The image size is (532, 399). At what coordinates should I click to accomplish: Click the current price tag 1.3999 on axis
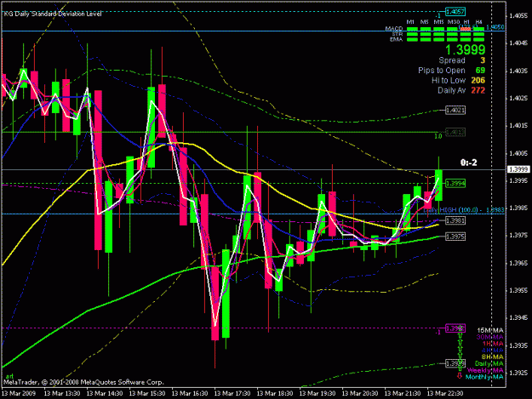pyautogui.click(x=518, y=169)
